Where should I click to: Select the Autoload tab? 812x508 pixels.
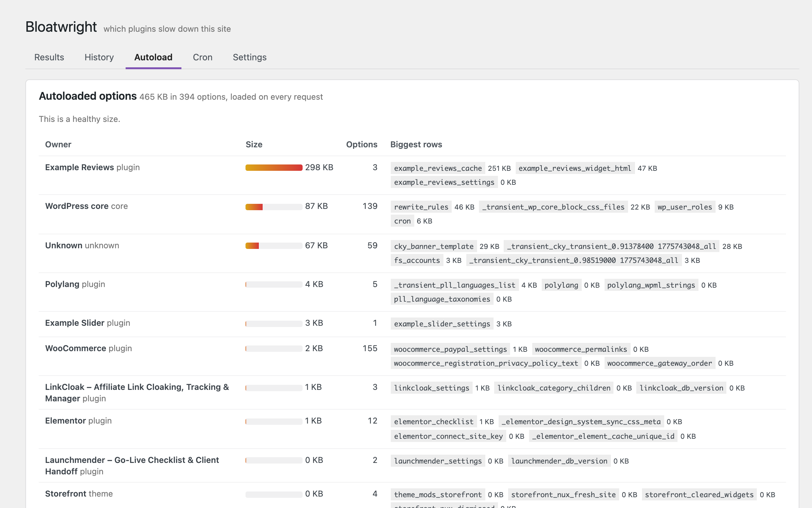(153, 57)
